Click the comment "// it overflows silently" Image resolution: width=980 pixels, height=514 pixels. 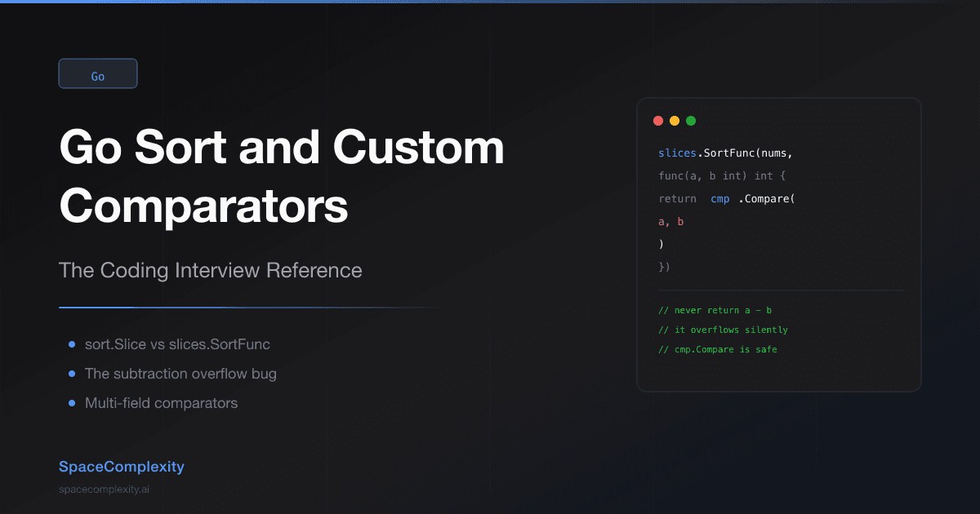click(723, 330)
